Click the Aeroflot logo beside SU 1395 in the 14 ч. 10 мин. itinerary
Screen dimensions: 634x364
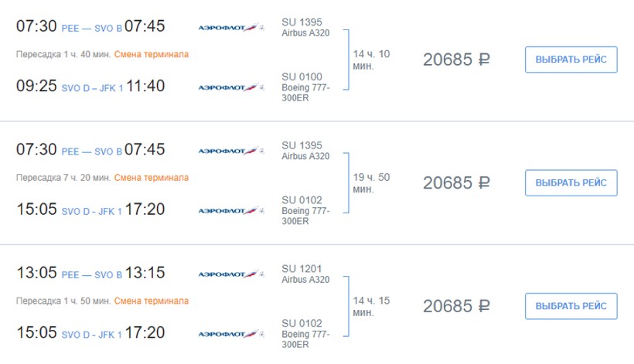click(x=231, y=28)
